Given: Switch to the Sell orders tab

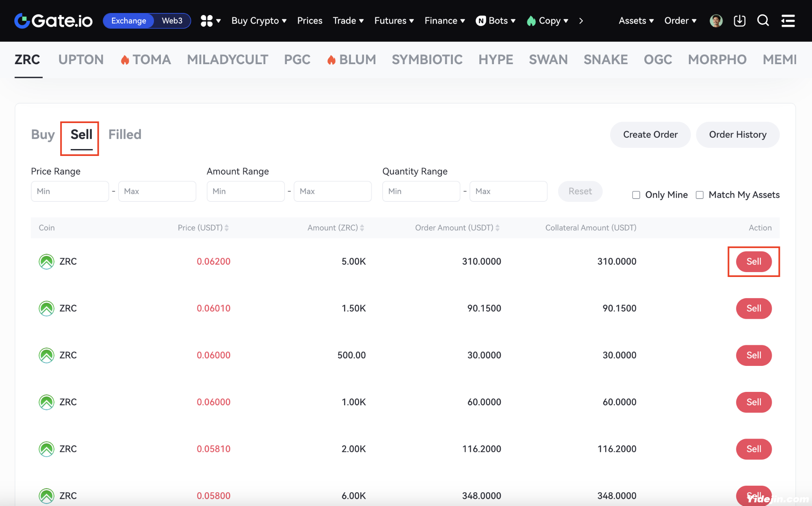Looking at the screenshot, I should pos(81,134).
